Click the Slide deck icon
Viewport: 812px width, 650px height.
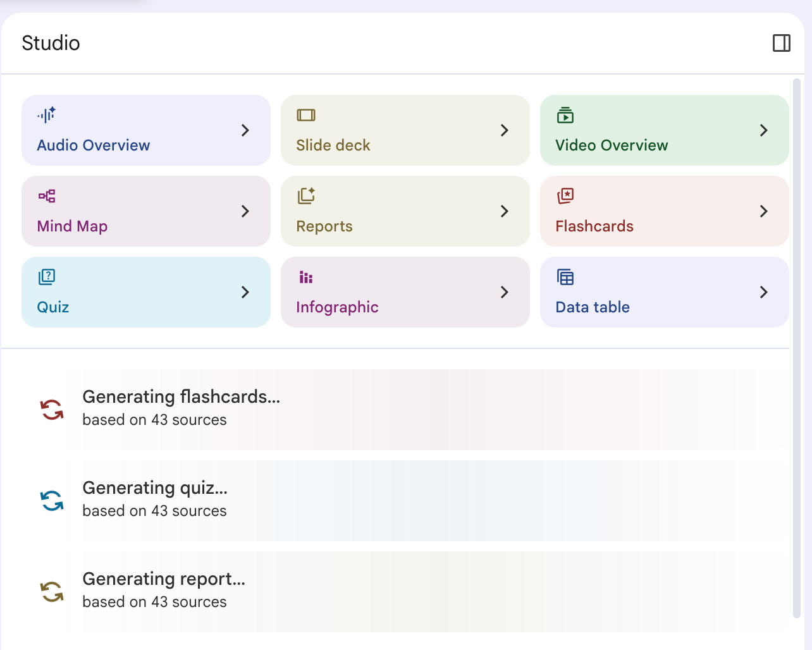point(306,115)
